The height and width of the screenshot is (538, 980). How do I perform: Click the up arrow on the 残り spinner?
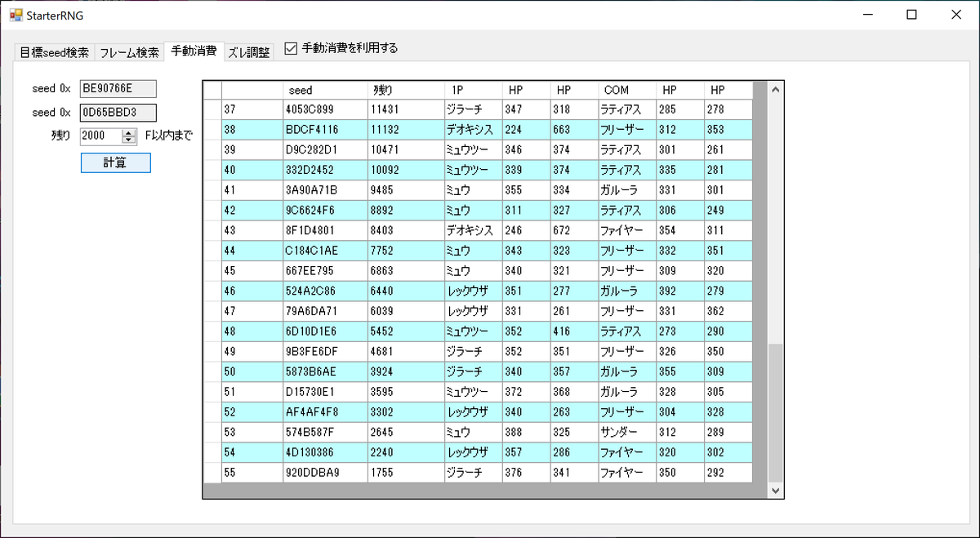[127, 133]
